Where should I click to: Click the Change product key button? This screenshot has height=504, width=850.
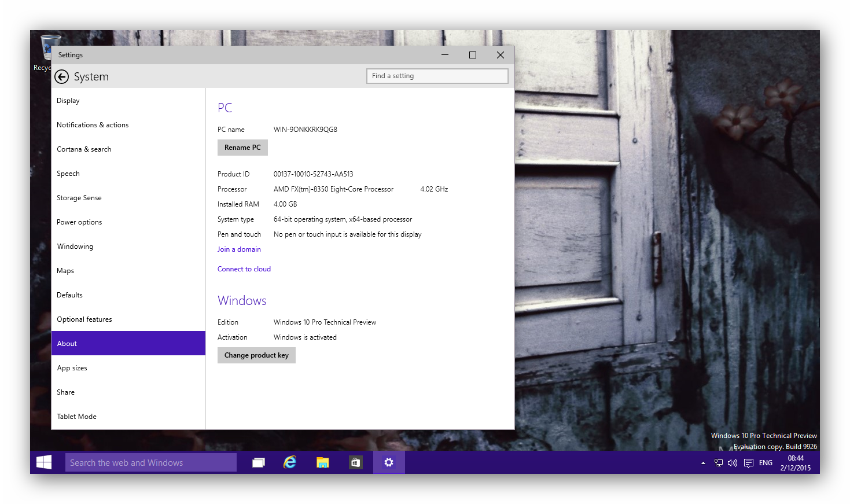[256, 355]
